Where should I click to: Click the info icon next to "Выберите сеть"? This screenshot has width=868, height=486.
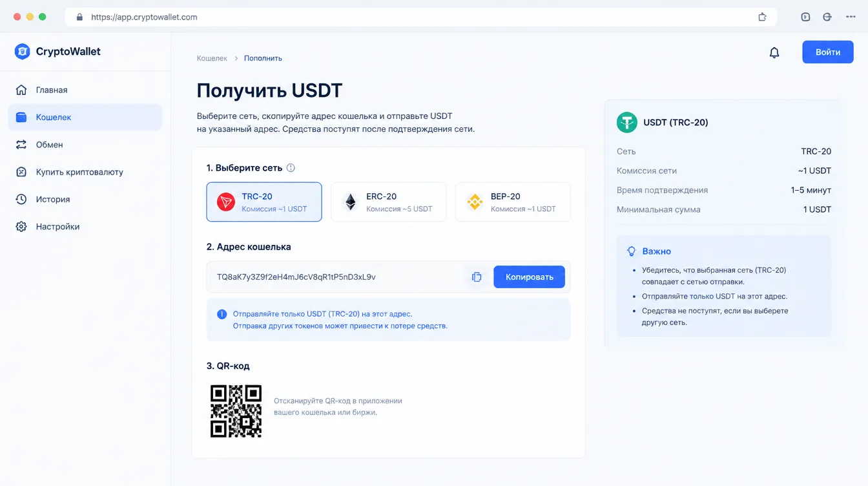coord(291,168)
